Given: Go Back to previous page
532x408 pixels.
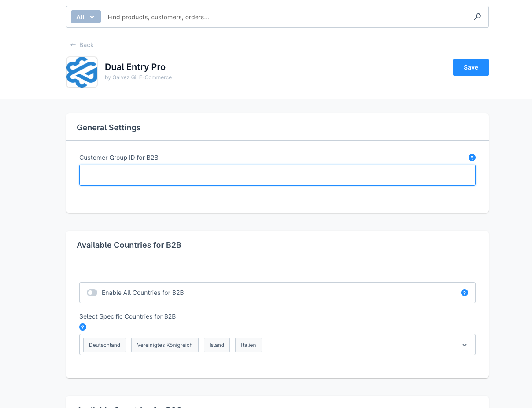Looking at the screenshot, I should [x=82, y=45].
